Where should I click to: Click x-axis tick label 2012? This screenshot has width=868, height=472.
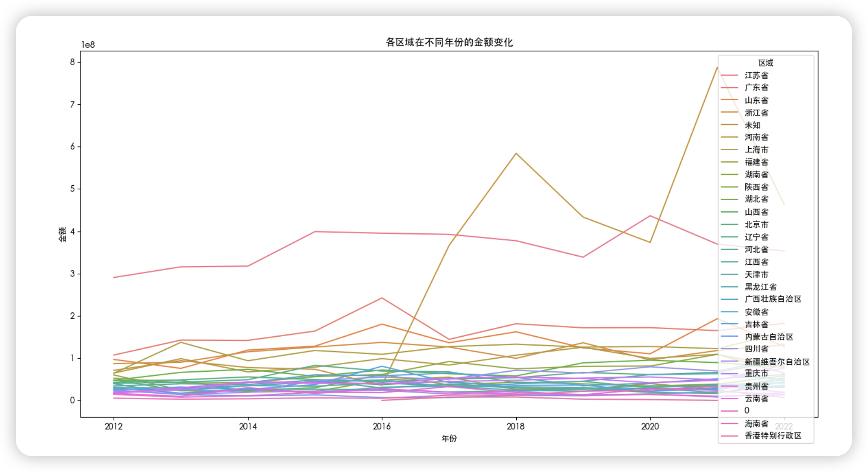(114, 426)
